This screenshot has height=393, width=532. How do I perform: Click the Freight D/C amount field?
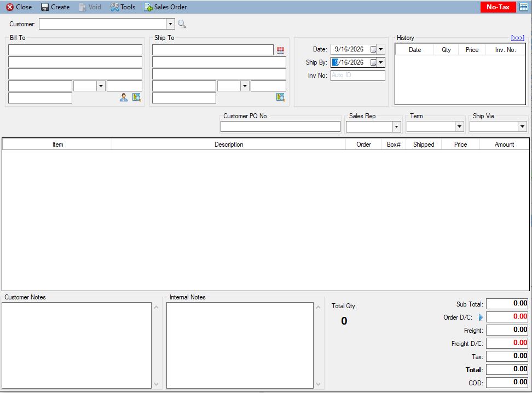coord(507,343)
